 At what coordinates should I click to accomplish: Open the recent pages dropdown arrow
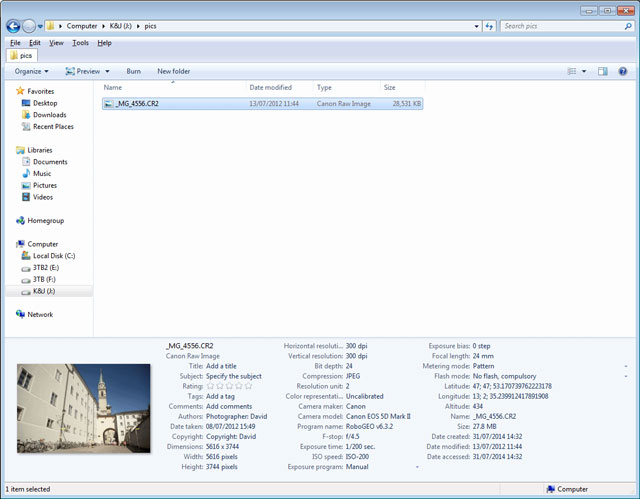(40, 27)
